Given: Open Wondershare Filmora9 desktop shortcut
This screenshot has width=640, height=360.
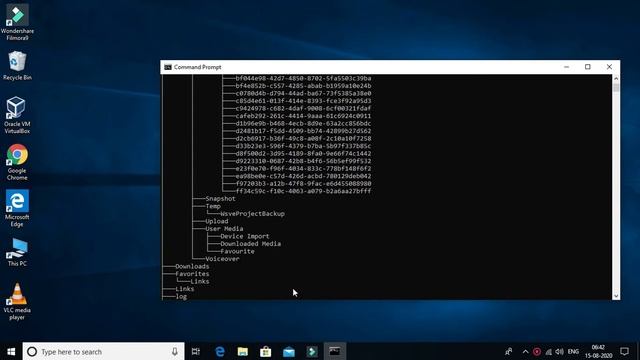Looking at the screenshot, I should point(17,22).
